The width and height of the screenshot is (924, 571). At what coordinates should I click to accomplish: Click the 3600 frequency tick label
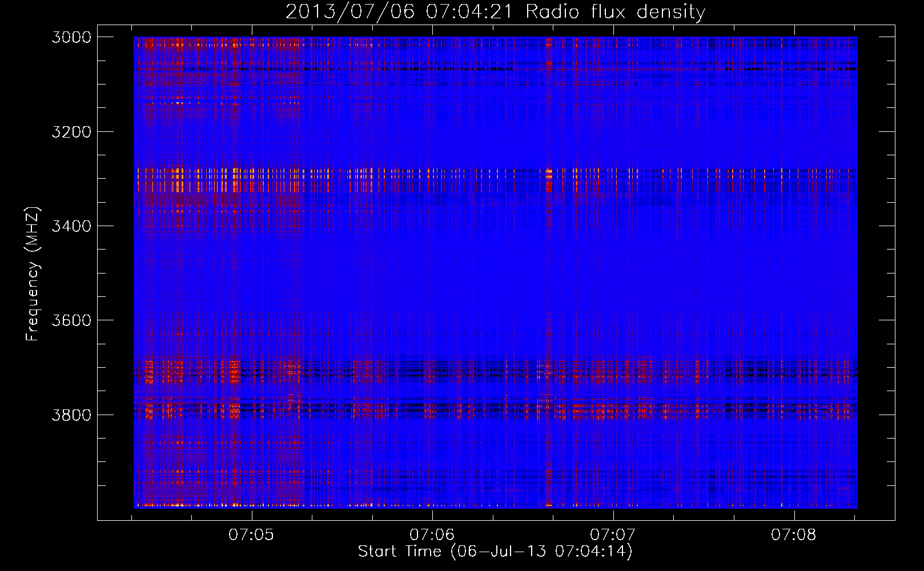coord(71,320)
